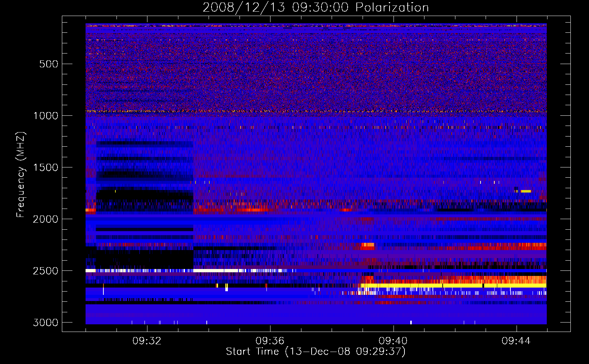Select the '1000' frequency axis label
This screenshot has height=364, width=589.
(46, 116)
